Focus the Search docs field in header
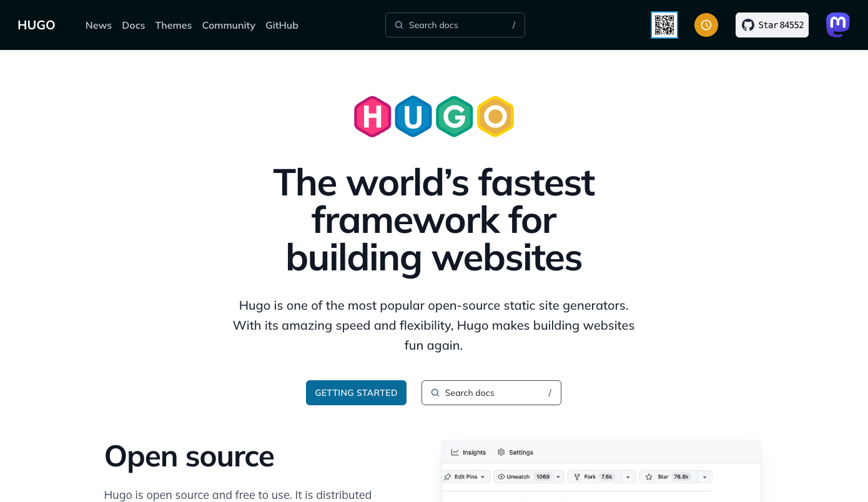 (x=455, y=25)
